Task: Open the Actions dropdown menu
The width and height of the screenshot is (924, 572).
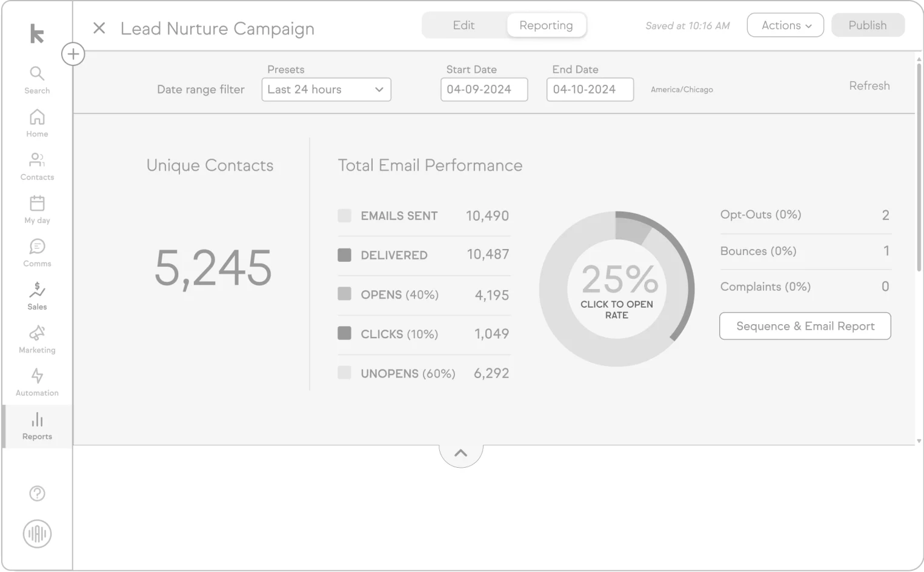Action: coord(785,25)
